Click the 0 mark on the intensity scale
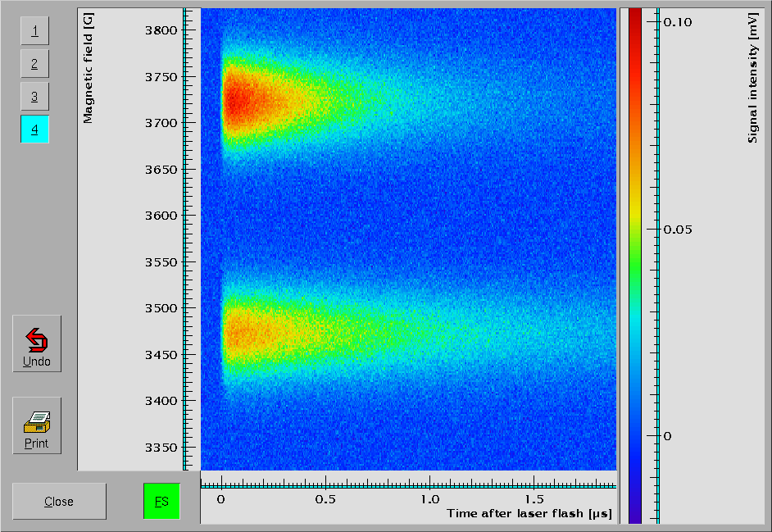Screen dimensions: 772x532 pyautogui.click(x=667, y=436)
